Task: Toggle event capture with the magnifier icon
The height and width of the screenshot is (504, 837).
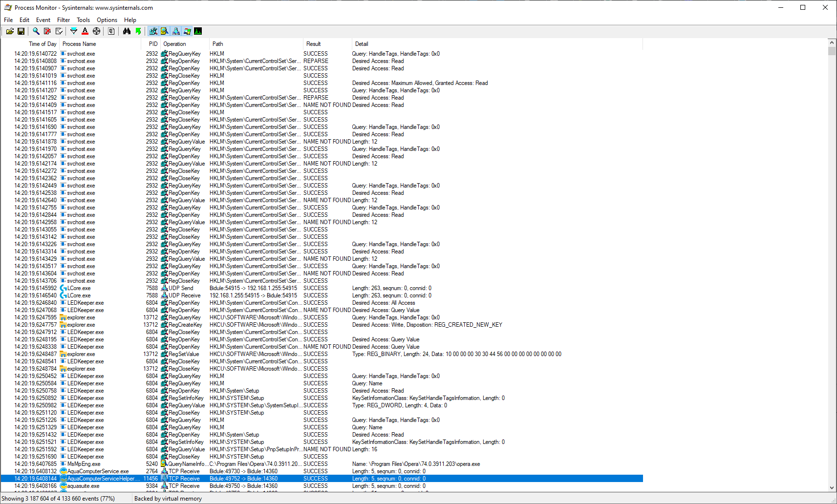Action: (x=36, y=31)
